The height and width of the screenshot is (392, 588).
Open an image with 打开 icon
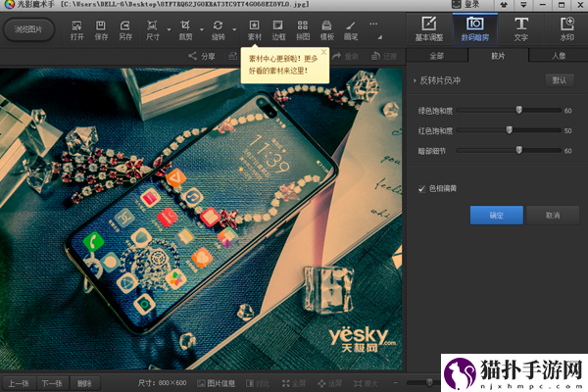pos(76,30)
